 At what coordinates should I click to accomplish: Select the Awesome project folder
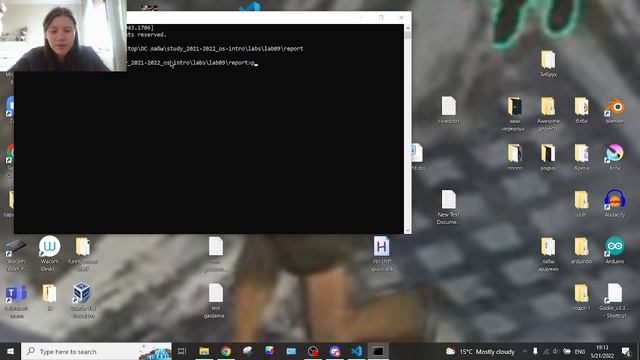pyautogui.click(x=548, y=114)
